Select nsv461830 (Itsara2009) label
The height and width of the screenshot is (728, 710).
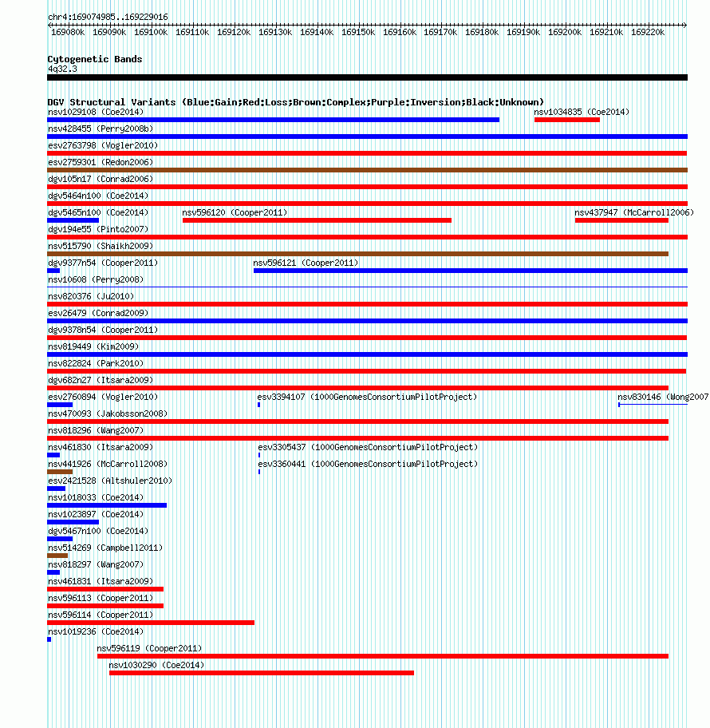[101, 447]
